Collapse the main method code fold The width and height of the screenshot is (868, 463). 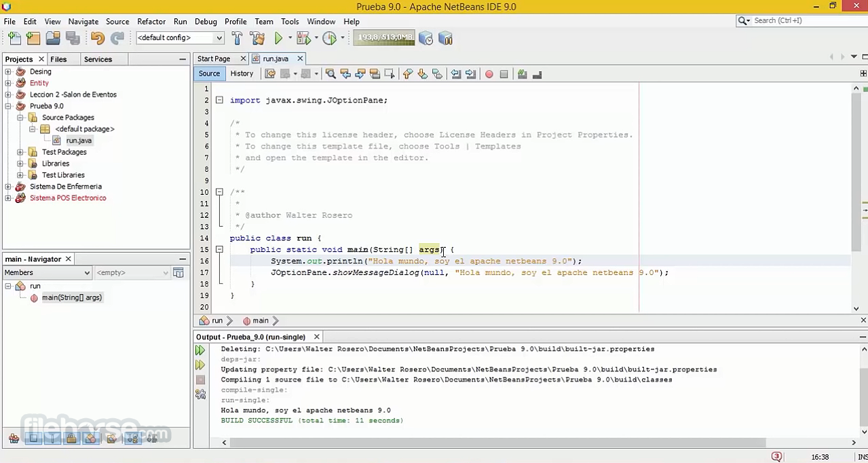[219, 250]
